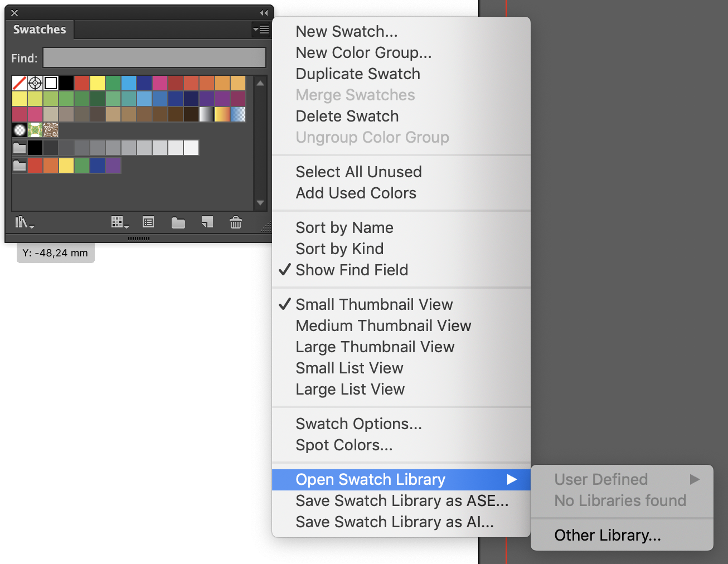This screenshot has height=564, width=728.
Task: Click Other Library option
Action: [x=608, y=535]
